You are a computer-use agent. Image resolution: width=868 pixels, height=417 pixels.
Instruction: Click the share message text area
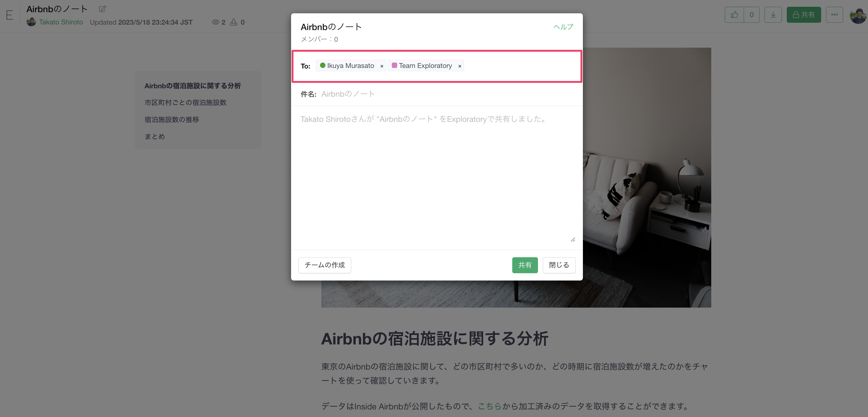(437, 178)
